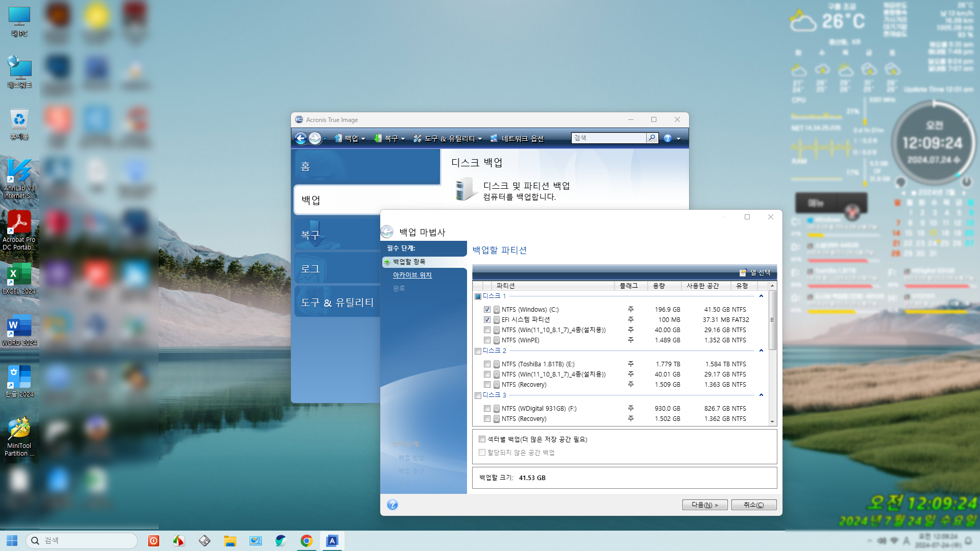Viewport: 980px width, 551px height.
Task: Sort by the 파티션 column header
Action: pyautogui.click(x=553, y=286)
